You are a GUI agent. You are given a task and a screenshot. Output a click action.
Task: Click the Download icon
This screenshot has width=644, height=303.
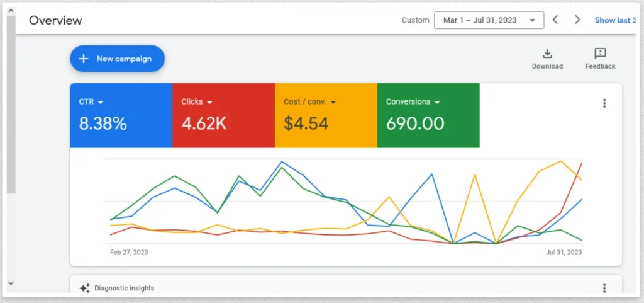pos(547,54)
